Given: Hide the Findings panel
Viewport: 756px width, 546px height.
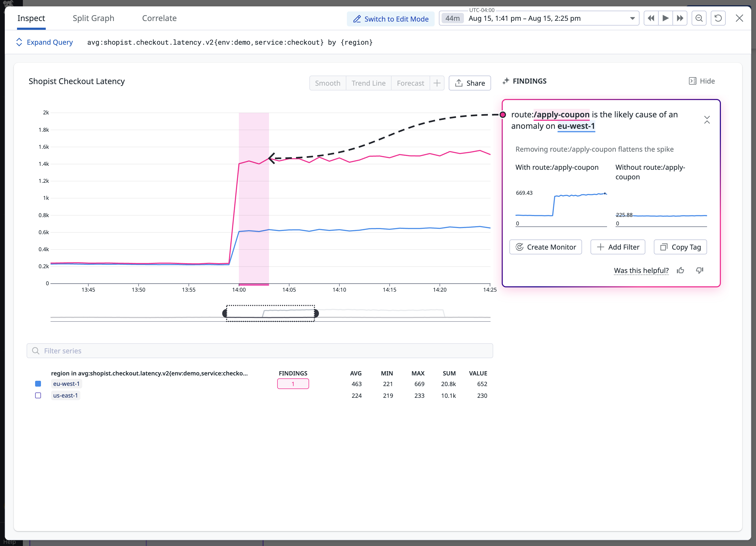Looking at the screenshot, I should [702, 81].
